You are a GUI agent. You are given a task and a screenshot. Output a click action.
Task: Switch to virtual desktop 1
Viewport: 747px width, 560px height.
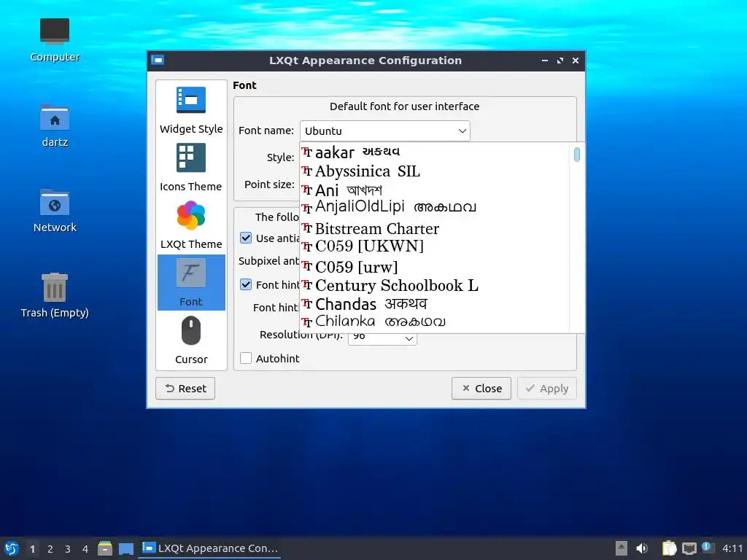[x=32, y=549]
